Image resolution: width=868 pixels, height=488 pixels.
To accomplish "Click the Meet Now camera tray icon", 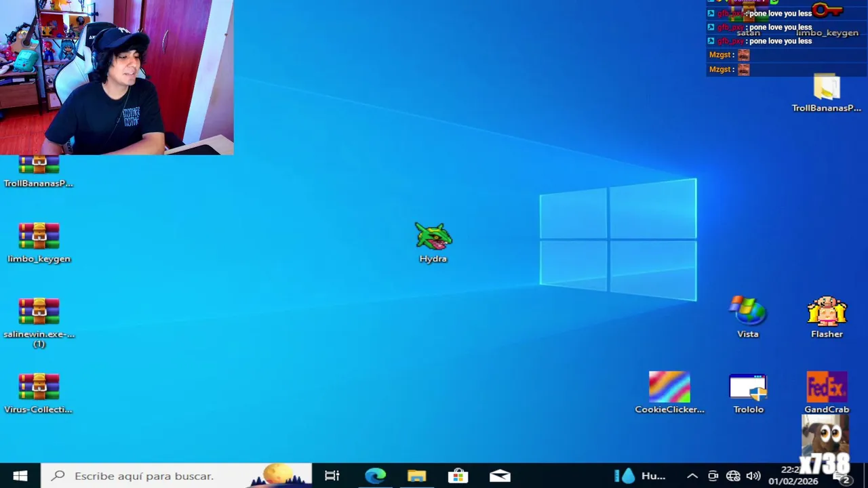I will pyautogui.click(x=713, y=476).
